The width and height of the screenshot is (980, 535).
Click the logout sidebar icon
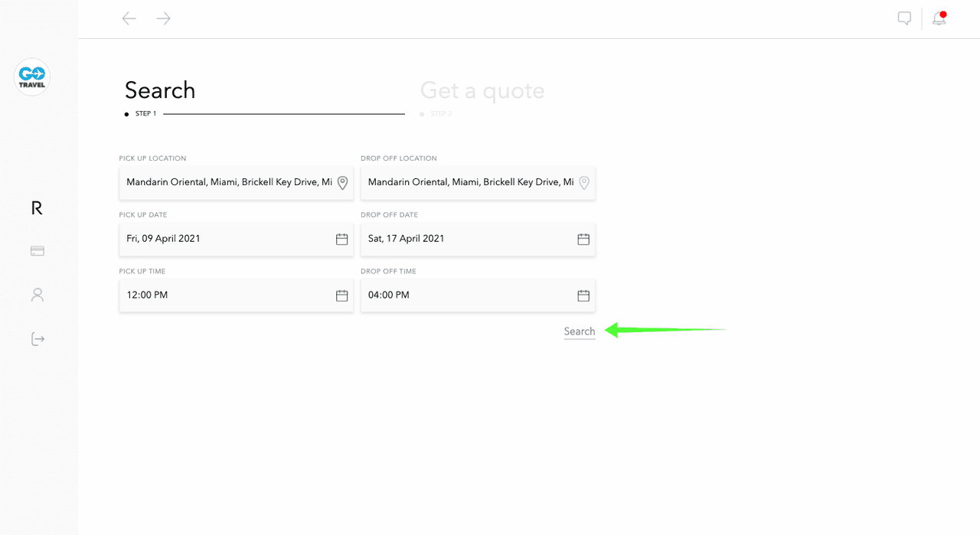click(x=38, y=339)
